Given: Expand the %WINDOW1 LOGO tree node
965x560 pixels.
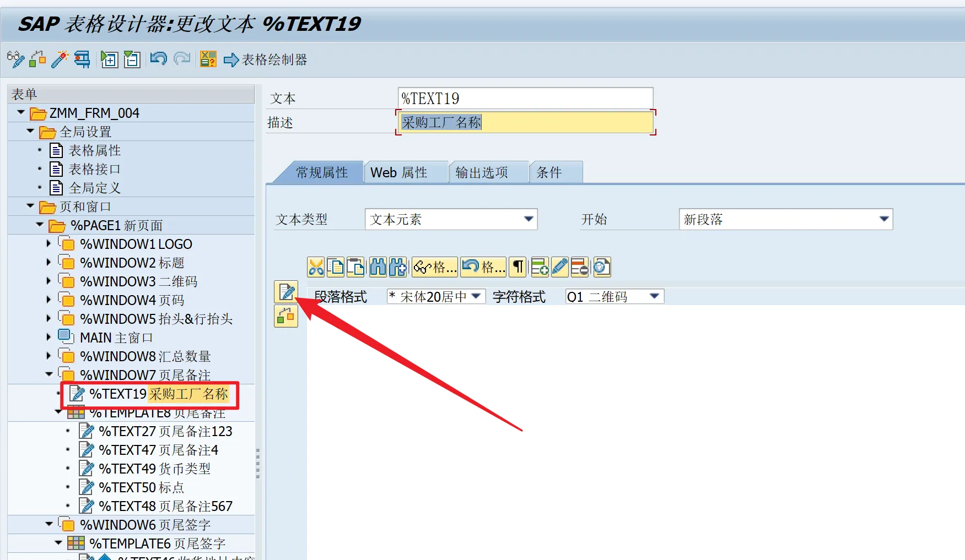Looking at the screenshot, I should coord(48,244).
